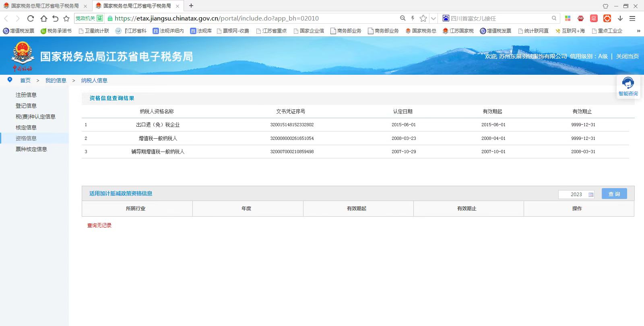Click the bookmark star in address bar

point(423,18)
